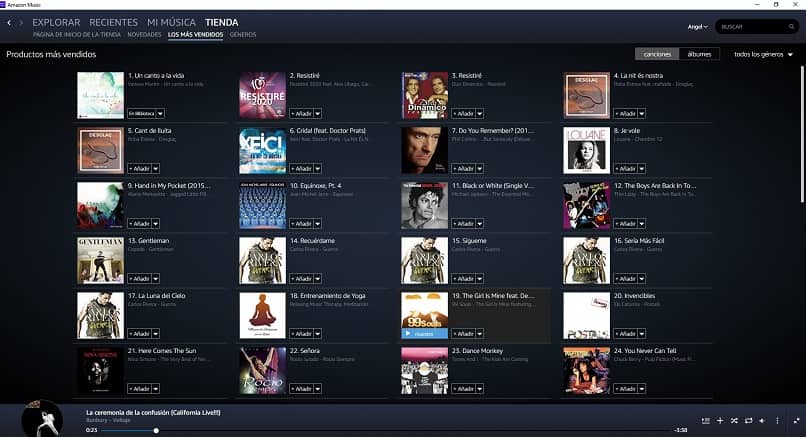The image size is (806, 437).
Task: Open the NOVEDADES sub-tab
Action: pos(144,34)
